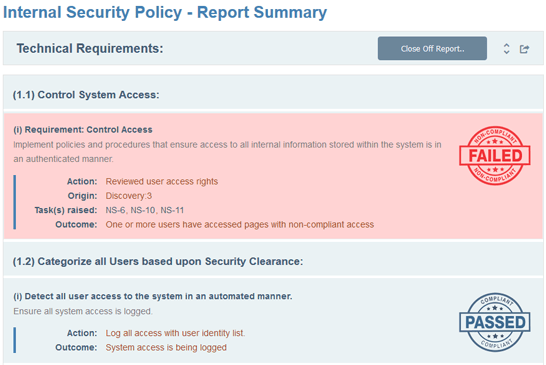Select Ensure all system access is logged description
This screenshot has height=365, width=546.
coord(83,311)
